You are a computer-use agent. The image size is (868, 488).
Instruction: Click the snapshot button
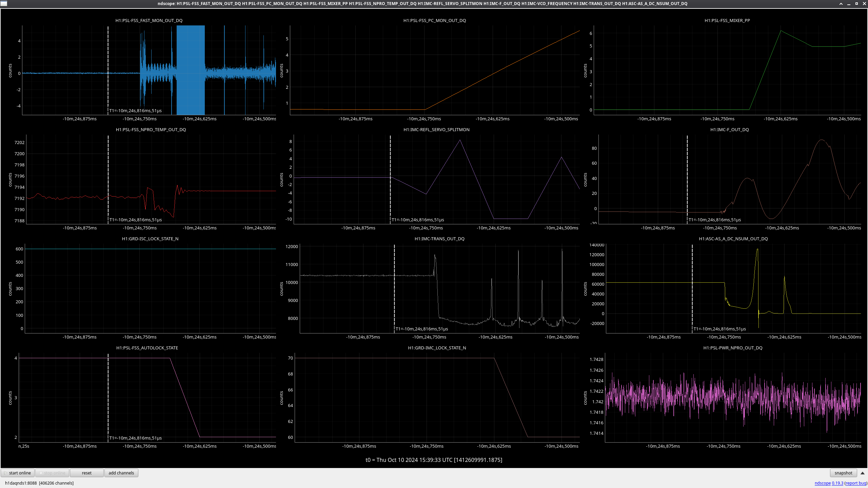pyautogui.click(x=843, y=473)
